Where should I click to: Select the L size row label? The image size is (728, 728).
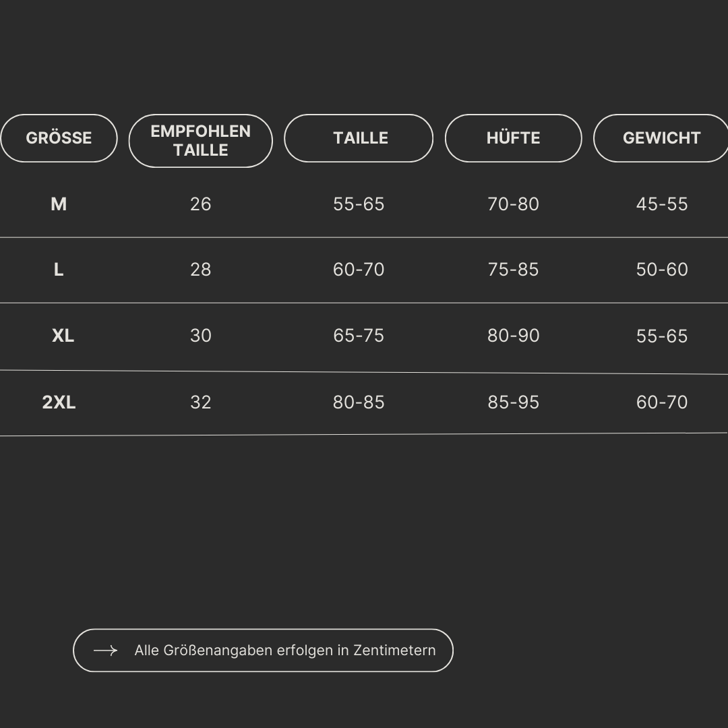tap(59, 270)
